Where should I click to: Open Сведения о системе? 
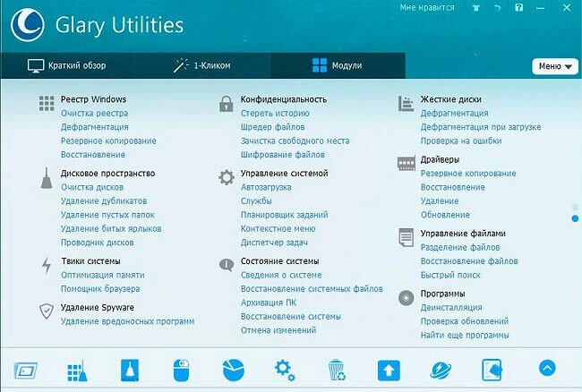[281, 275]
